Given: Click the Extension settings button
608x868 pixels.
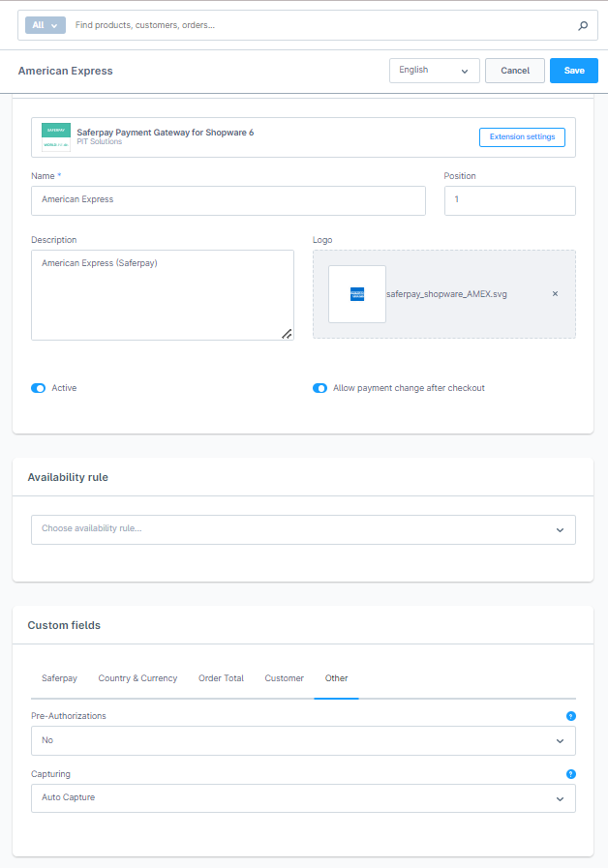Looking at the screenshot, I should 522,137.
